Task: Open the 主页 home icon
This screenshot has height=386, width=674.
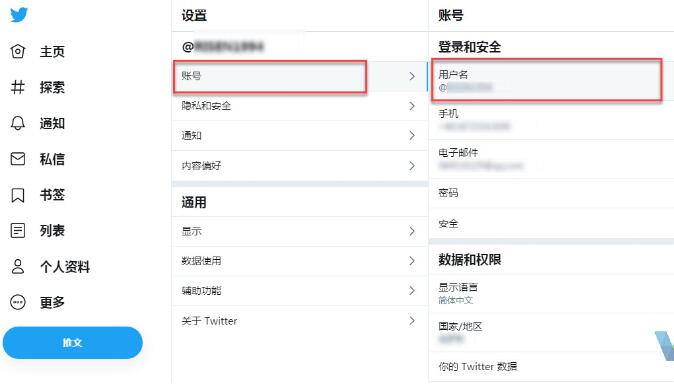Action: [x=18, y=51]
